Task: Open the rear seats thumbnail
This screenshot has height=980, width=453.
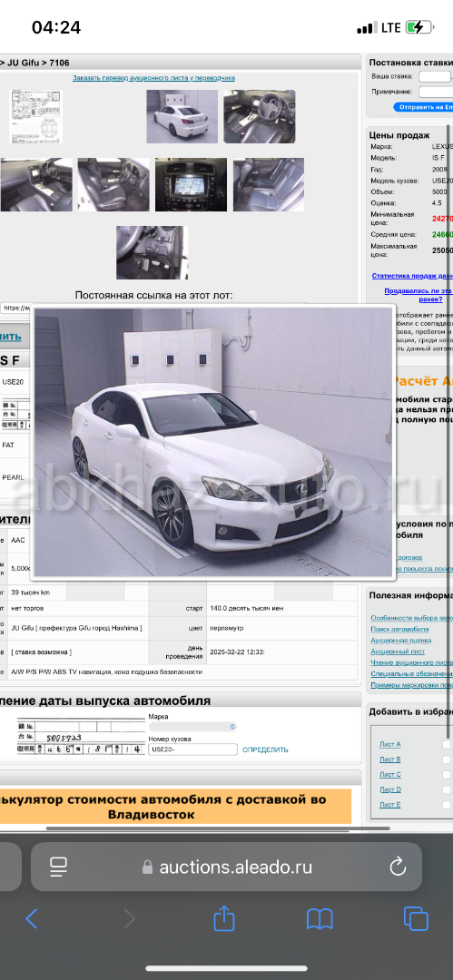Action: point(269,184)
